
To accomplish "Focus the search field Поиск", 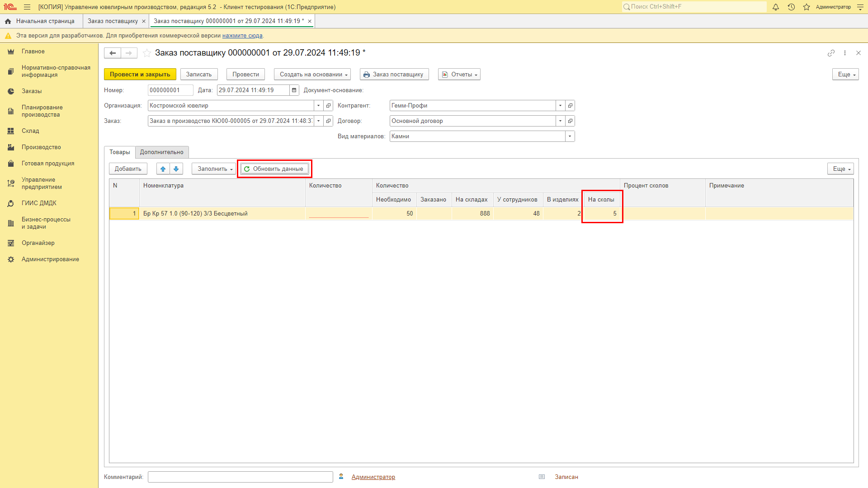I will click(x=694, y=7).
